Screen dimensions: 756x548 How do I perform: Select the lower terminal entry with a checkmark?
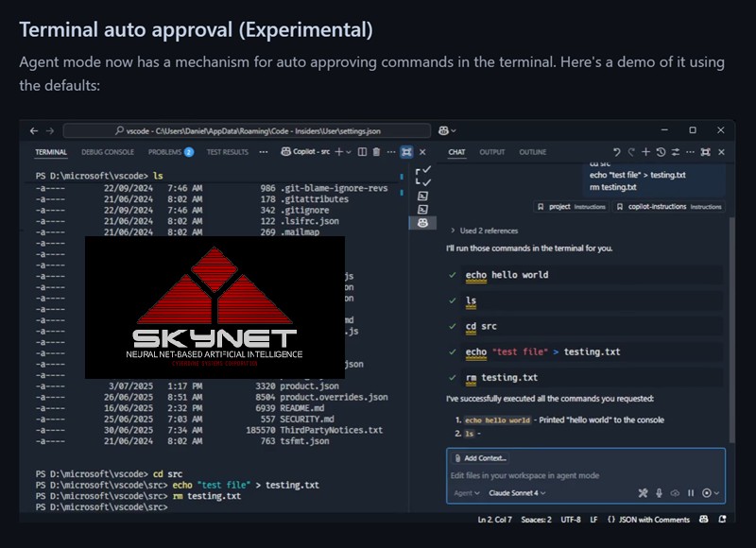point(422,182)
